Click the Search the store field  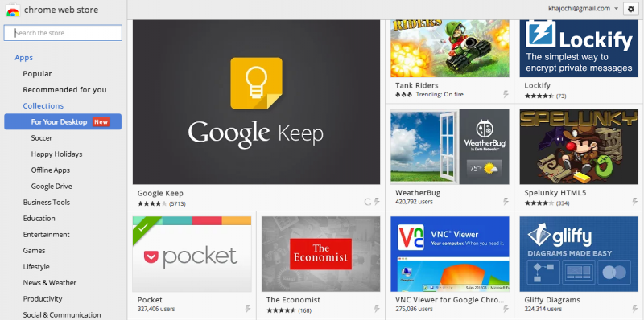[x=63, y=33]
